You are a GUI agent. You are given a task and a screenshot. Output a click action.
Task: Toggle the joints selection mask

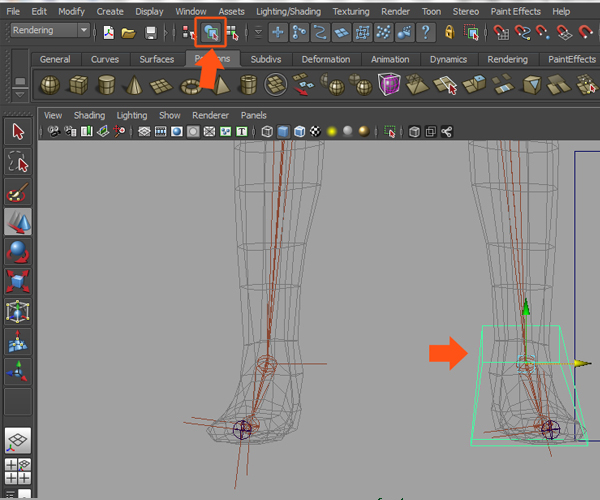pos(298,32)
